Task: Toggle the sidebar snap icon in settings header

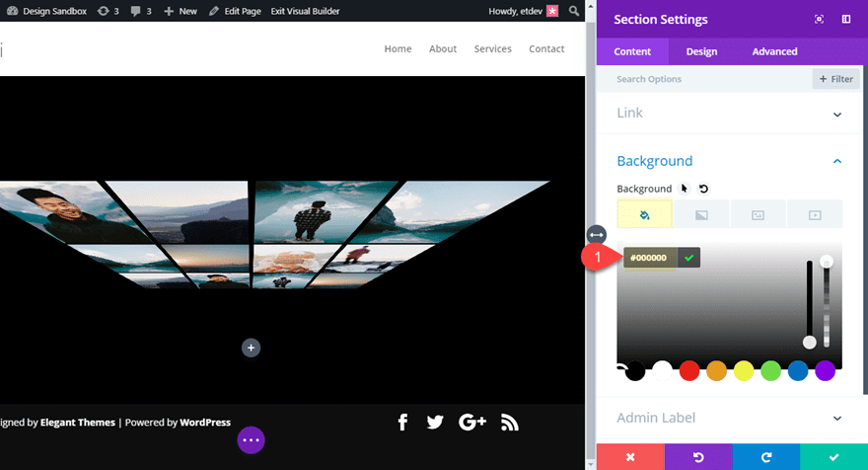Action: [x=846, y=20]
